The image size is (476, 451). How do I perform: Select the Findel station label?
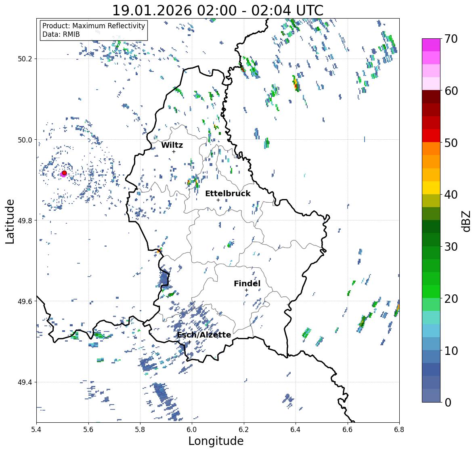[247, 283]
